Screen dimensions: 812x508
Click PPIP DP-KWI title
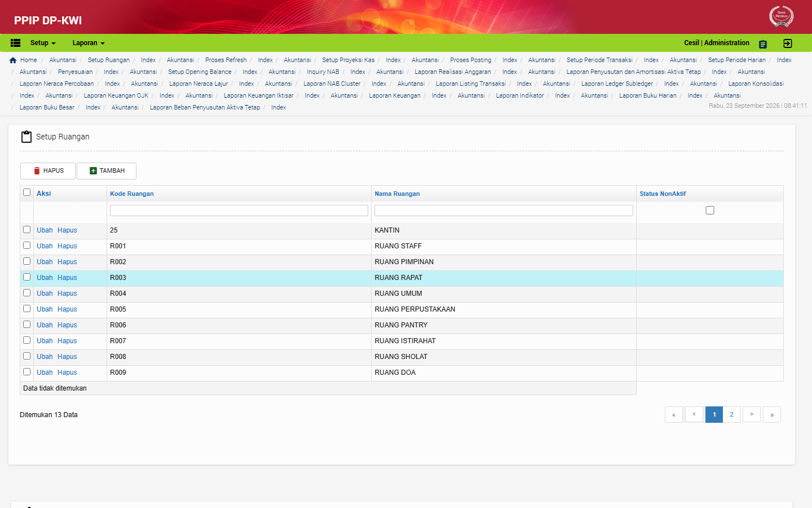48,20
